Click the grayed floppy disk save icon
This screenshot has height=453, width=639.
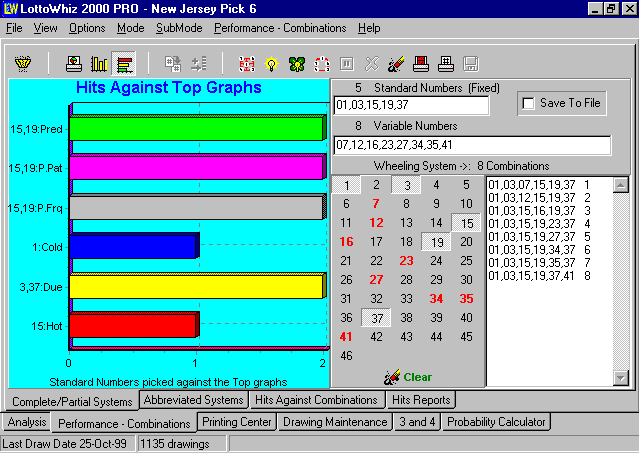(x=471, y=64)
